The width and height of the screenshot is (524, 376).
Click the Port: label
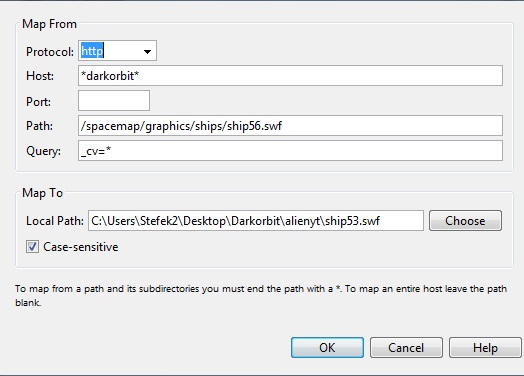pos(38,102)
